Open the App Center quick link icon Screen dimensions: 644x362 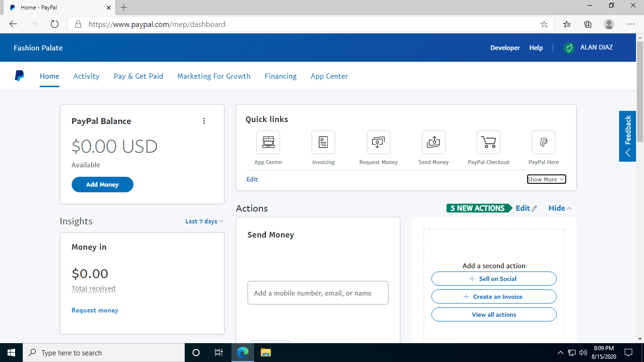click(268, 142)
